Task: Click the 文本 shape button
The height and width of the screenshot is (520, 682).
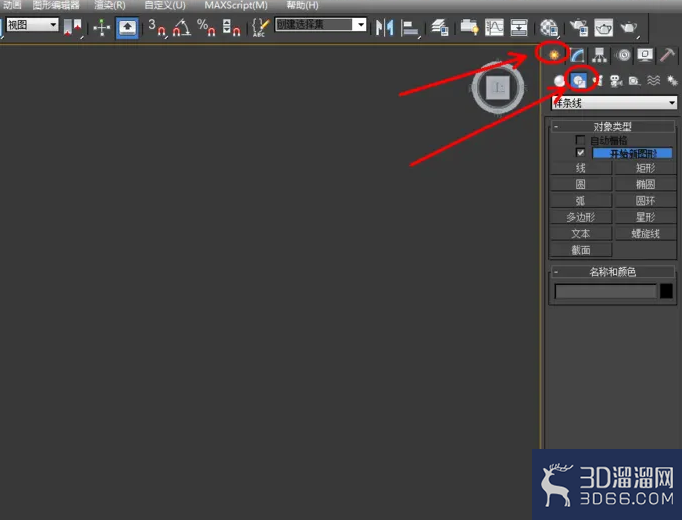Action: [581, 233]
